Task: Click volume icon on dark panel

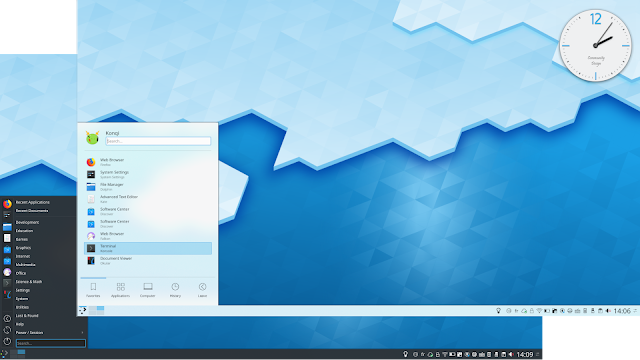Action: (511, 354)
